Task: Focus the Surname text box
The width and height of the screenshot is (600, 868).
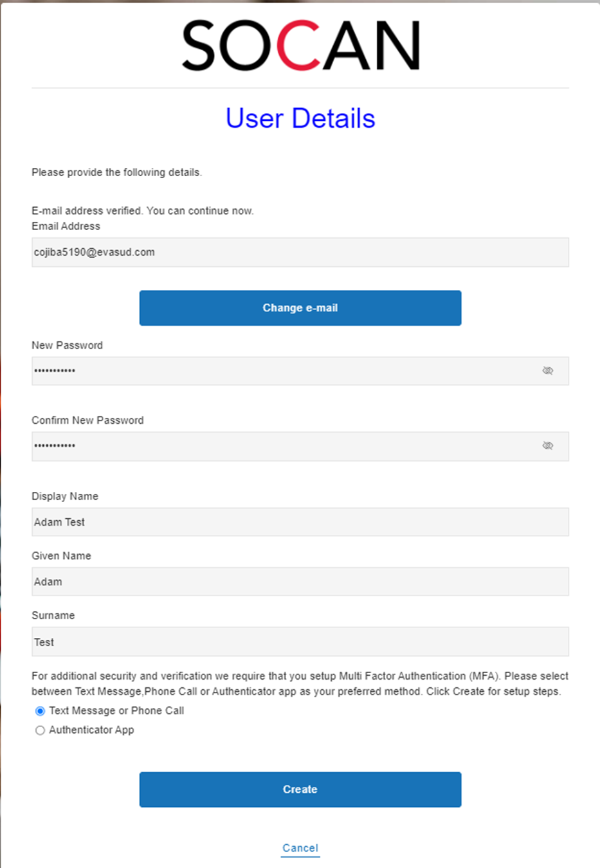Action: (x=300, y=642)
